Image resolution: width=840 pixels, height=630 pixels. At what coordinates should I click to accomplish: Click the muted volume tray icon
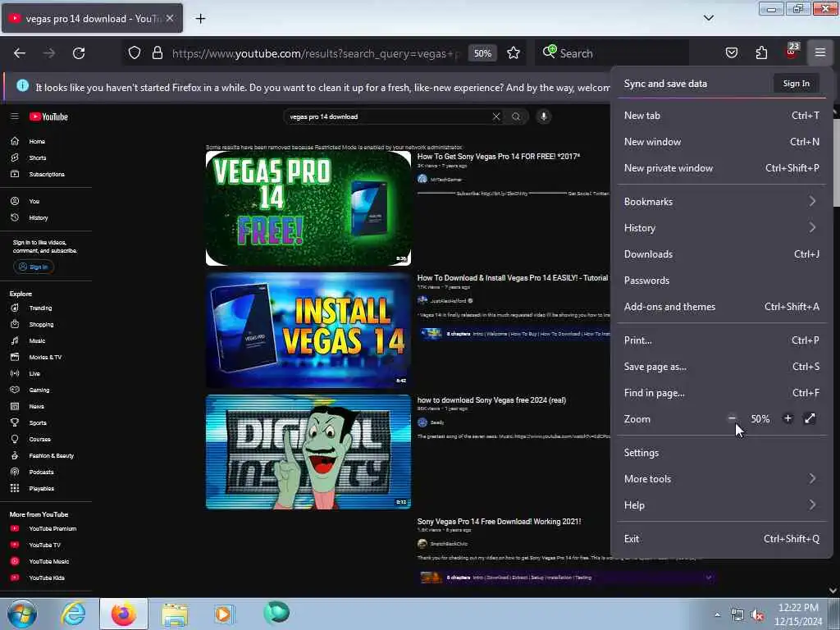point(757,614)
